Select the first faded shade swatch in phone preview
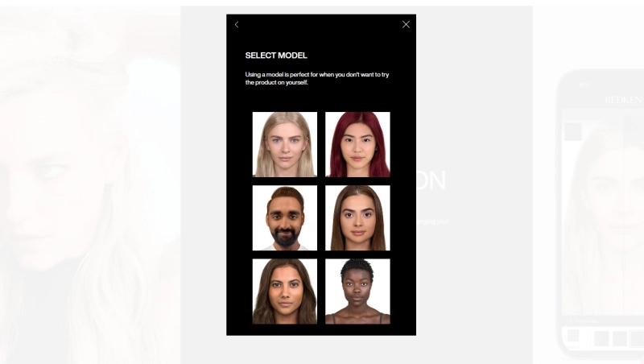Screen dimensions: 644x364 point(573,336)
